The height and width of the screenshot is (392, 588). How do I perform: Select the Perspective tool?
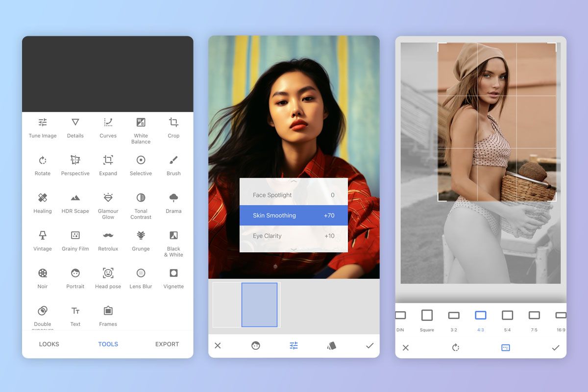pos(75,165)
